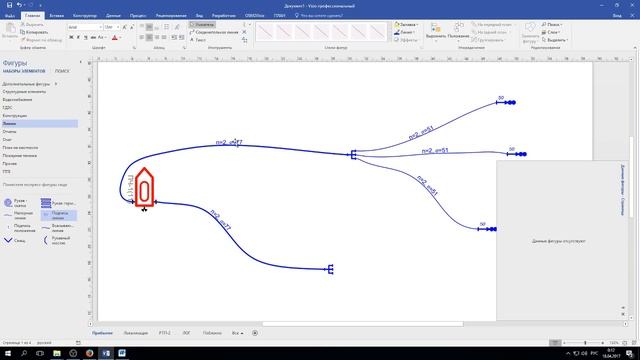Viewport: 640px width, 360px height.
Task: Open Поиск find in editing group
Action: [552, 24]
